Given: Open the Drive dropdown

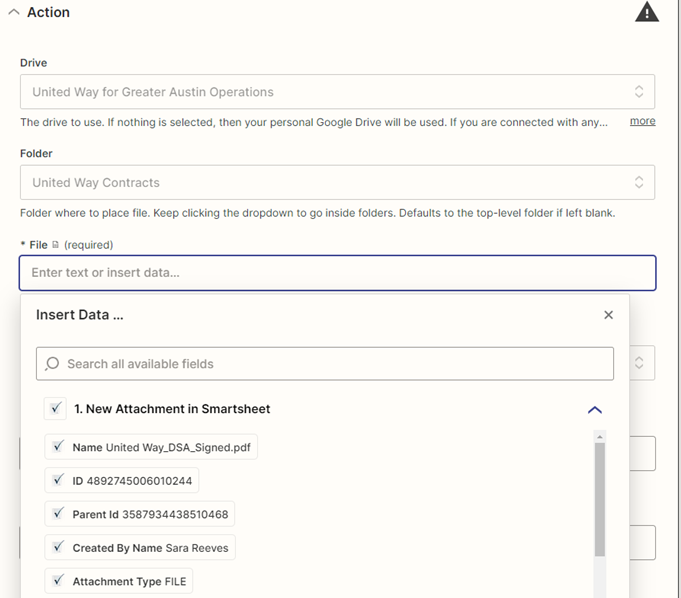Looking at the screenshot, I should (337, 92).
